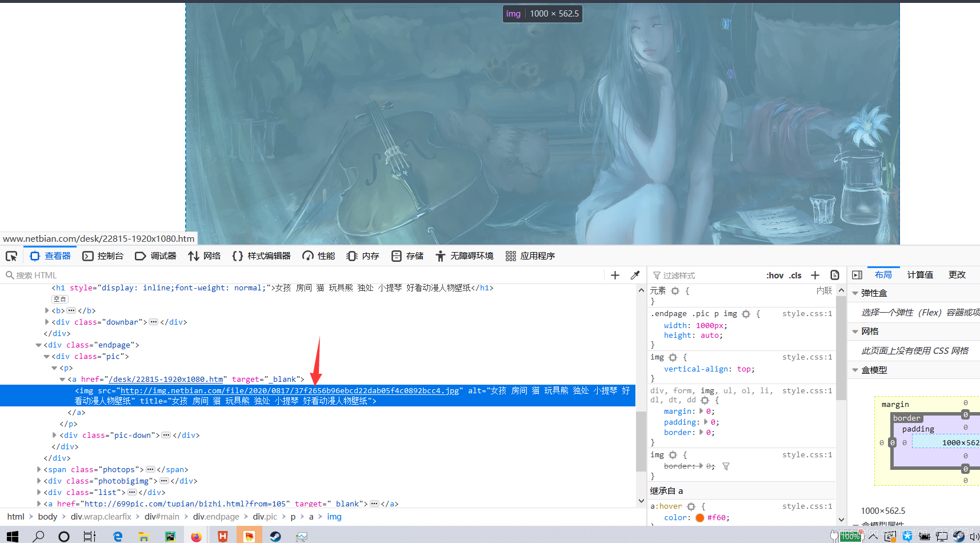Switch to the Debugger (调试器) tab
980x543 pixels.
[x=155, y=256]
